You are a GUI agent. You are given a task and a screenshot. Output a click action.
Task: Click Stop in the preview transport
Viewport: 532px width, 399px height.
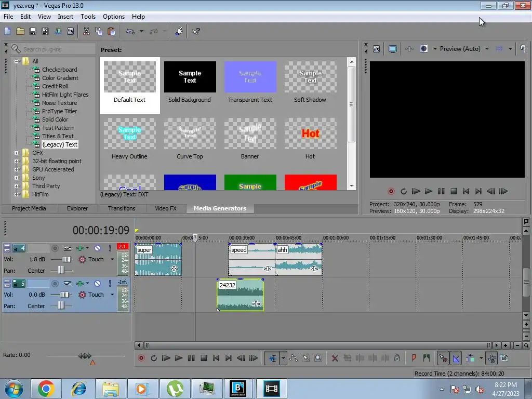point(454,191)
